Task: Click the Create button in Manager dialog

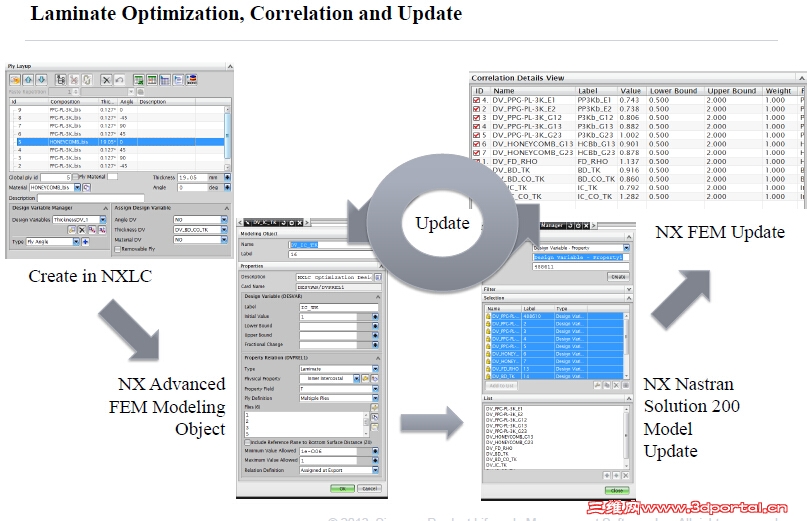Action: click(618, 277)
